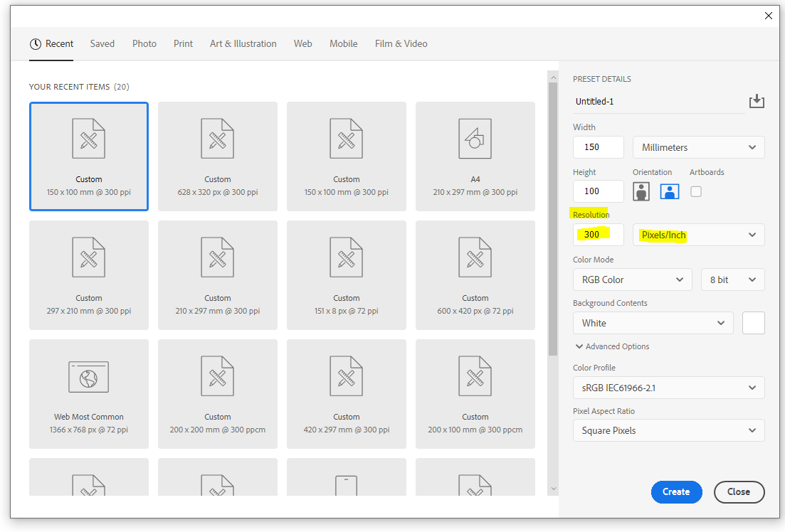The image size is (785, 532).
Task: Click the Width input field
Action: pyautogui.click(x=598, y=147)
